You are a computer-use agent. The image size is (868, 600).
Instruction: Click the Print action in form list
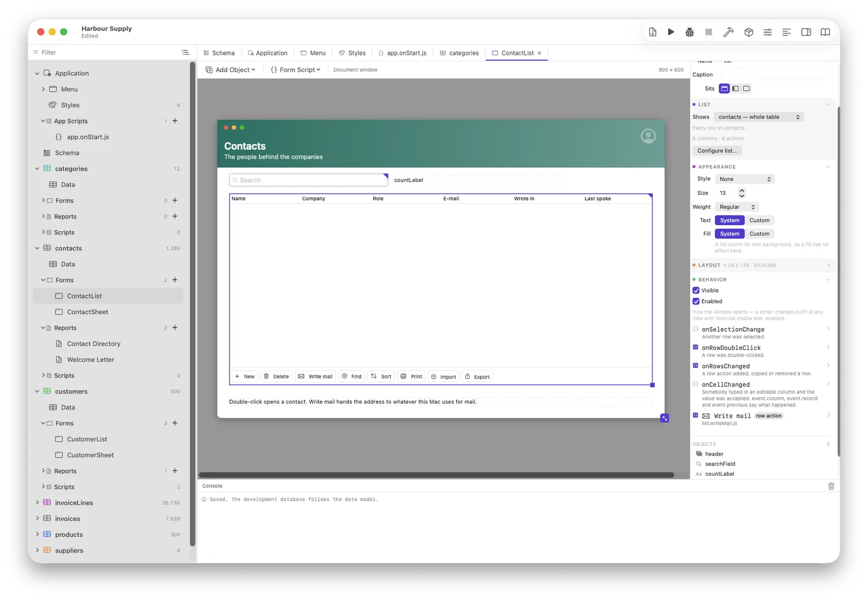click(411, 376)
